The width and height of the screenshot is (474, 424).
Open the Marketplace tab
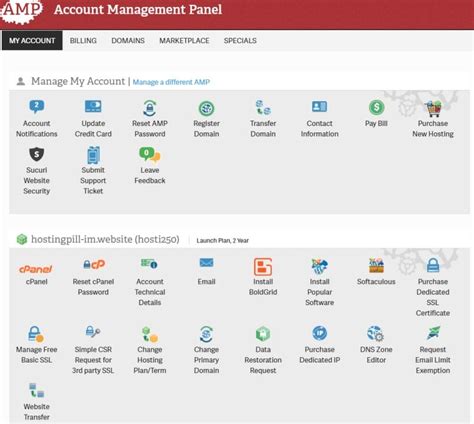[184, 40]
